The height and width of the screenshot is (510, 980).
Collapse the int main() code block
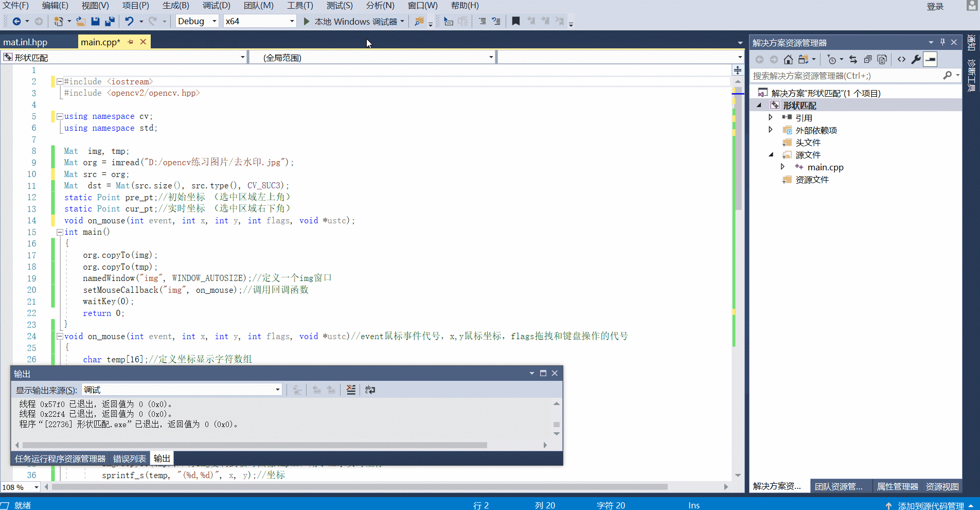(x=60, y=232)
